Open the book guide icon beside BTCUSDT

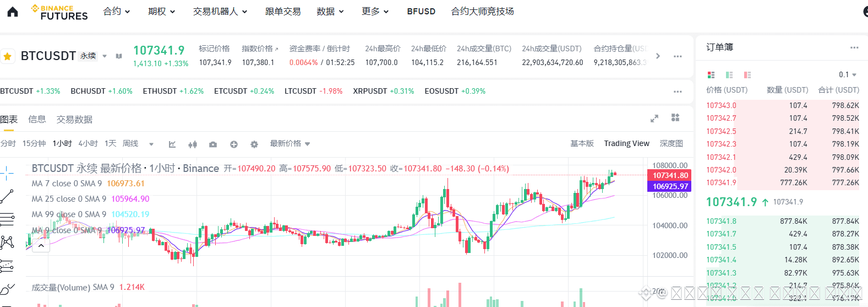point(119,56)
